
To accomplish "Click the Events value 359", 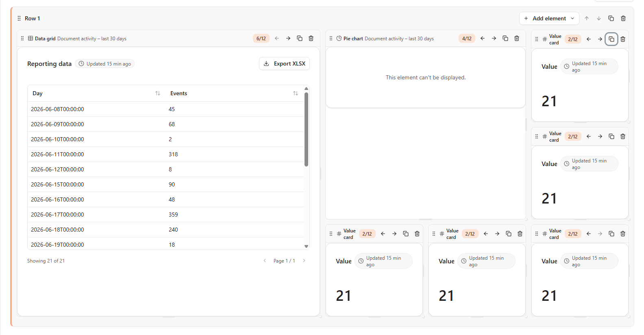I will click(173, 215).
